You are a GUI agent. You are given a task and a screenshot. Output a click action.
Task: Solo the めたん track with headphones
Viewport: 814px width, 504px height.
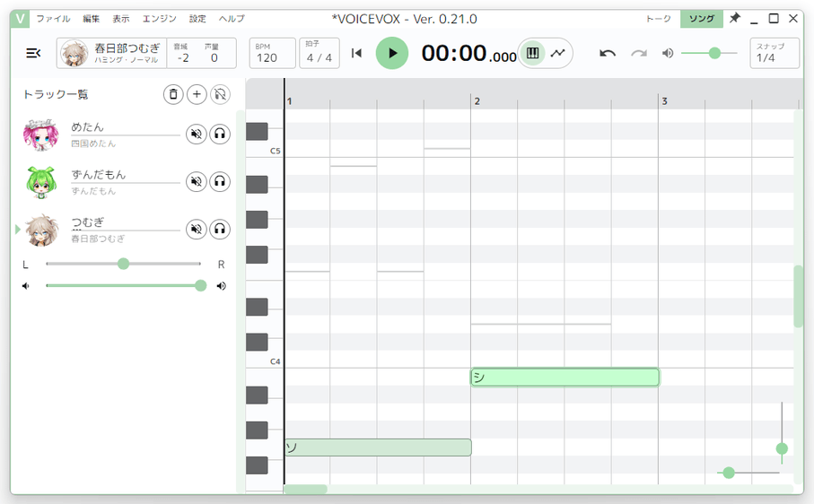[220, 135]
